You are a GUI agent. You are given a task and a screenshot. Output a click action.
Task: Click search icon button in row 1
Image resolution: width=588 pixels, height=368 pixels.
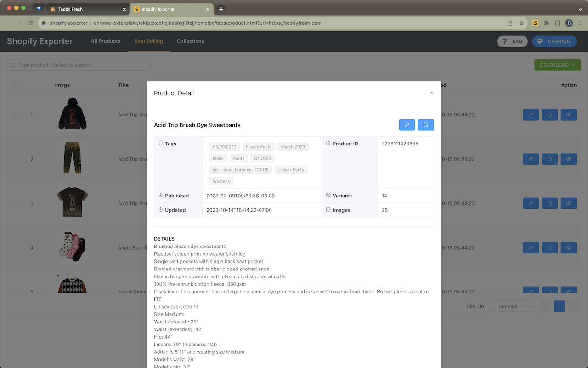click(550, 115)
